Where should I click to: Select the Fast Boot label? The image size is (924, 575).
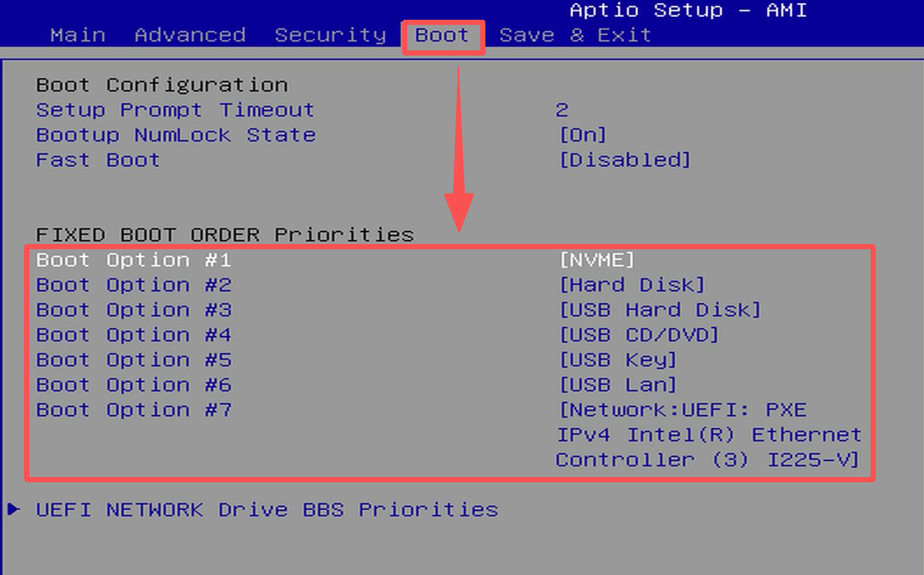click(x=98, y=160)
